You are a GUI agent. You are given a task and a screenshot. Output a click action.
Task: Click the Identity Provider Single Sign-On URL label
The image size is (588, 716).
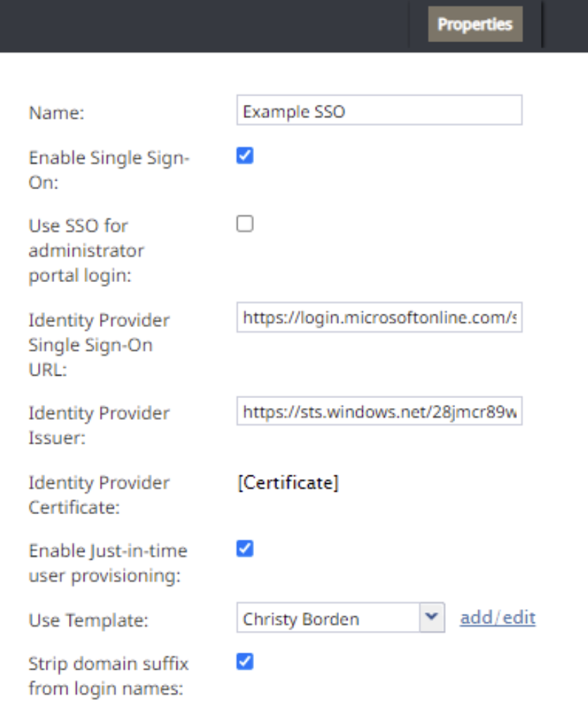(99, 345)
